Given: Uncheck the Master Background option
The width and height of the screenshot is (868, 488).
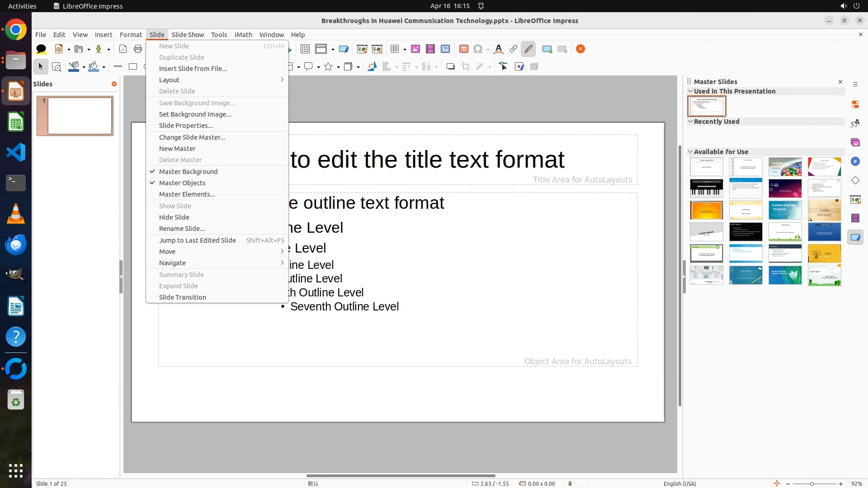Looking at the screenshot, I should click(x=188, y=172).
